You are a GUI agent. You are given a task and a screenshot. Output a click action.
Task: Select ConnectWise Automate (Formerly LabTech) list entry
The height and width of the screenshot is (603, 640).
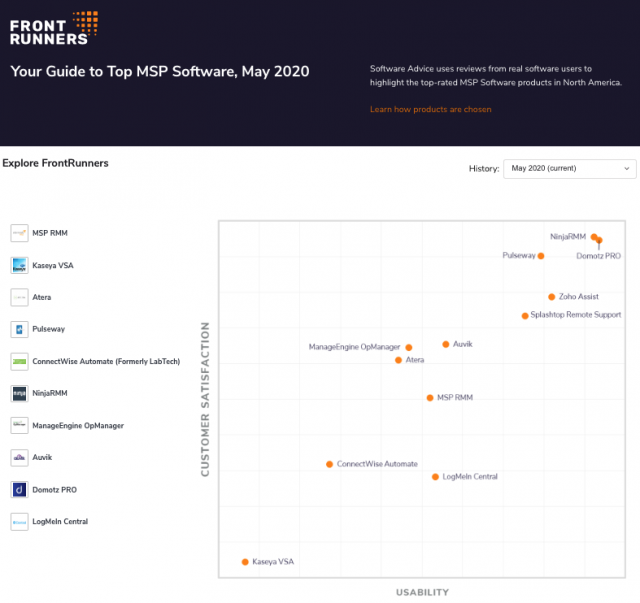[106, 361]
